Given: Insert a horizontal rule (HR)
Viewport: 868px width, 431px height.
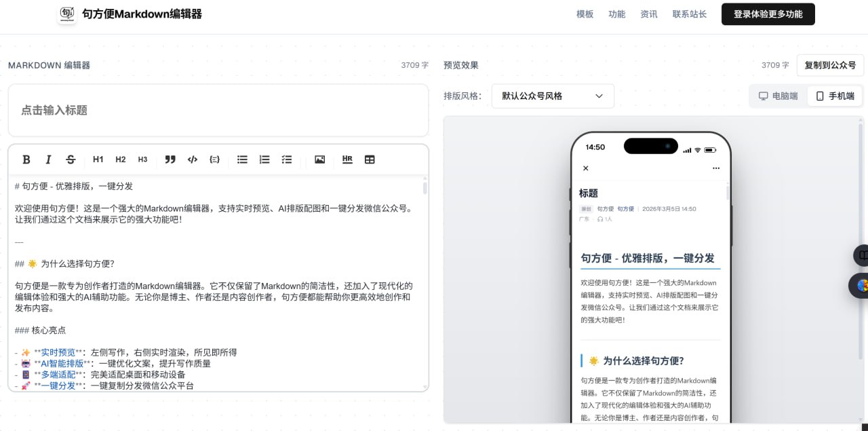Looking at the screenshot, I should click(x=347, y=160).
